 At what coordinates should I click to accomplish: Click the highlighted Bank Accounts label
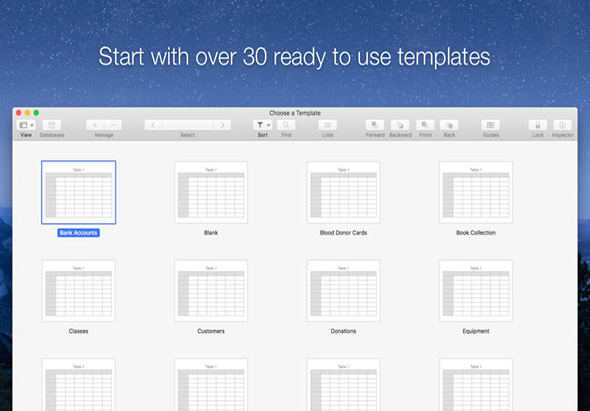point(79,233)
